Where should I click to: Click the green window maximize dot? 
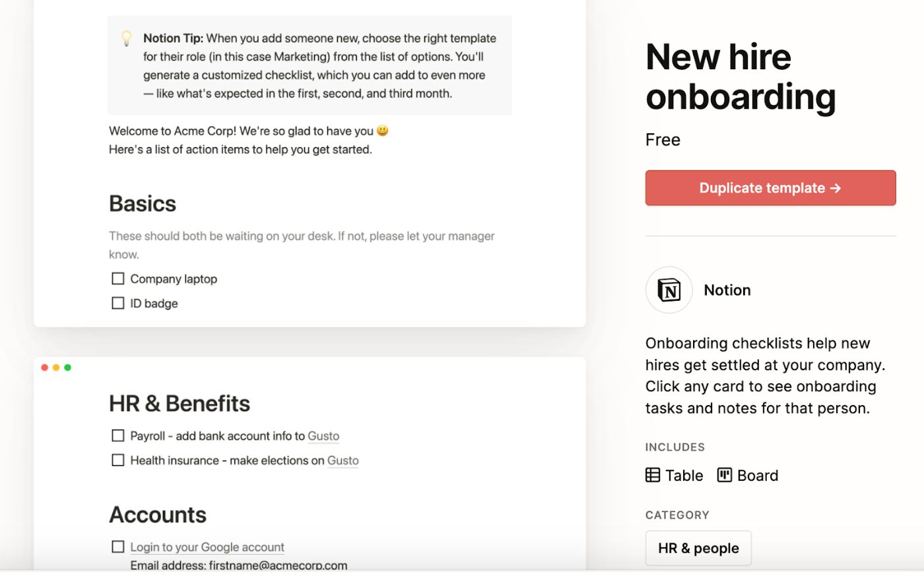pyautogui.click(x=67, y=367)
